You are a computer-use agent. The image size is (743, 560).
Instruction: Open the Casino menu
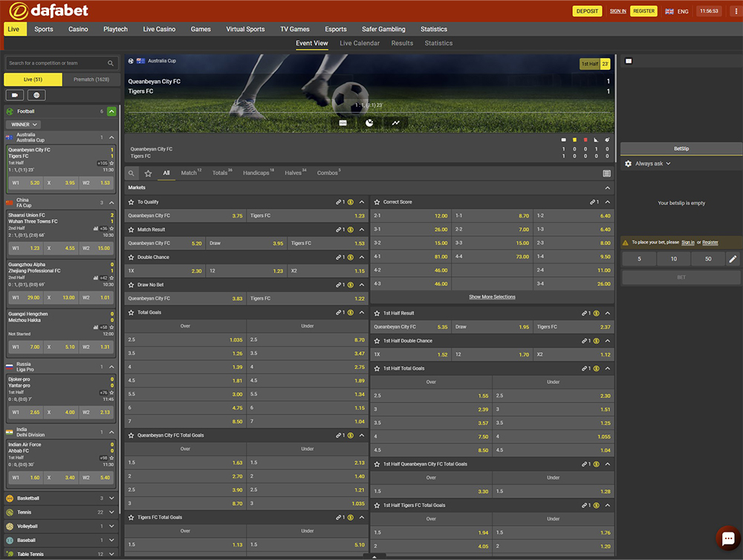click(x=78, y=29)
